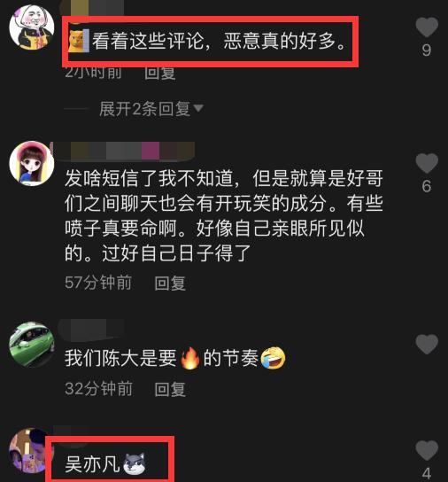
Task: Open the cartoon girl avatar profile
Action: 32,163
